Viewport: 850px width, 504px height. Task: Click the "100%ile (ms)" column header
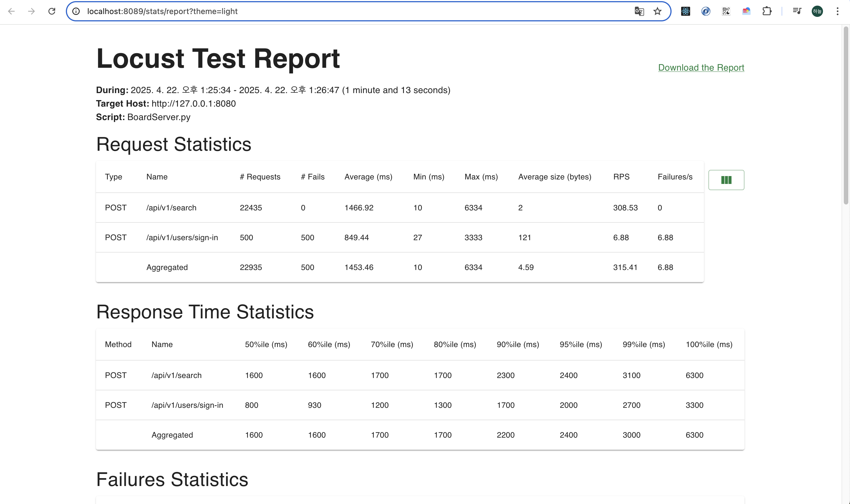click(709, 345)
